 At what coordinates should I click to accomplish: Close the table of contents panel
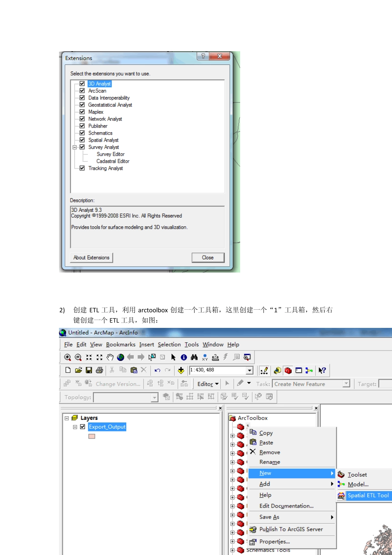[x=220, y=408]
